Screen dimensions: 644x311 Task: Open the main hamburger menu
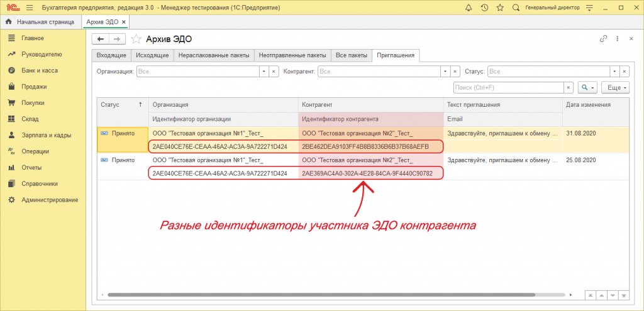pos(29,8)
